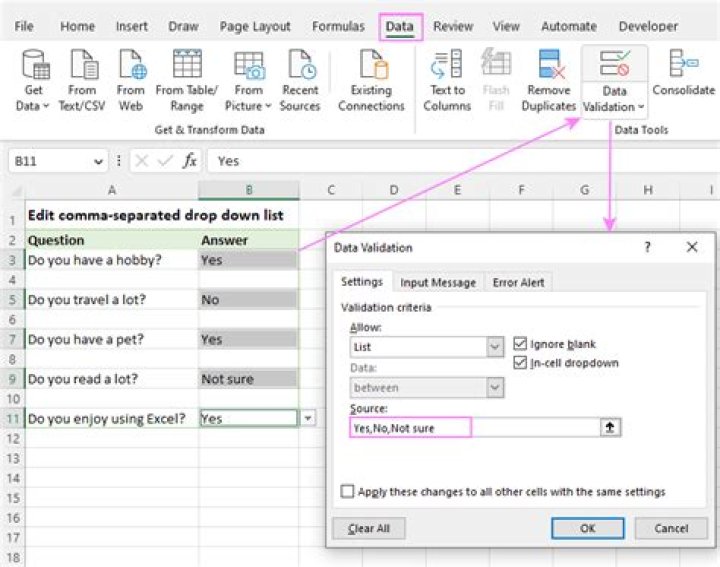This screenshot has width=720, height=567.
Task: Launch Text to Columns tool
Action: pos(446,66)
